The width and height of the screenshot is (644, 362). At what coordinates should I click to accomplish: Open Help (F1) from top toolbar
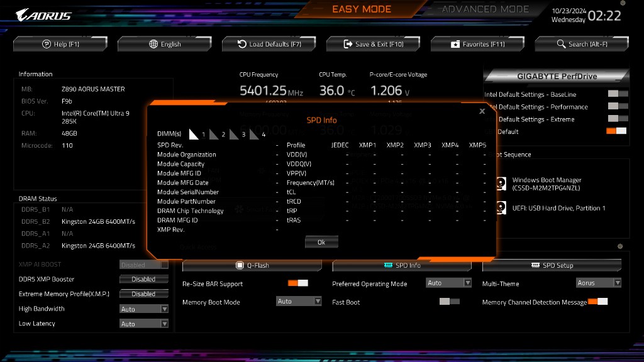click(60, 44)
